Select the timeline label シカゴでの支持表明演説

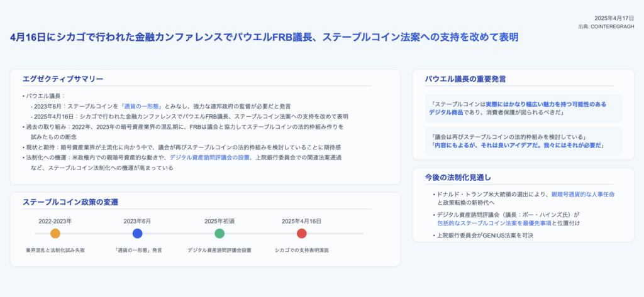[302, 250]
